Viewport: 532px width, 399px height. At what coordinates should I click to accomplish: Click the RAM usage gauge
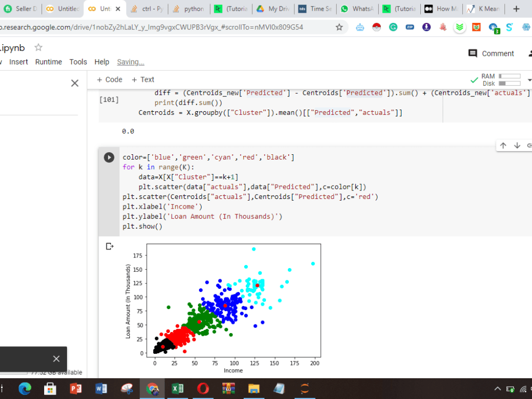(510, 76)
